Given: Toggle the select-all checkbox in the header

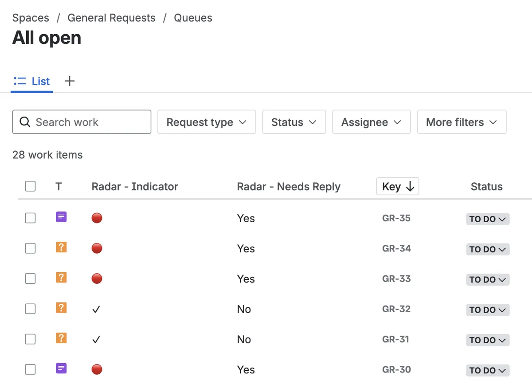Looking at the screenshot, I should coord(30,186).
